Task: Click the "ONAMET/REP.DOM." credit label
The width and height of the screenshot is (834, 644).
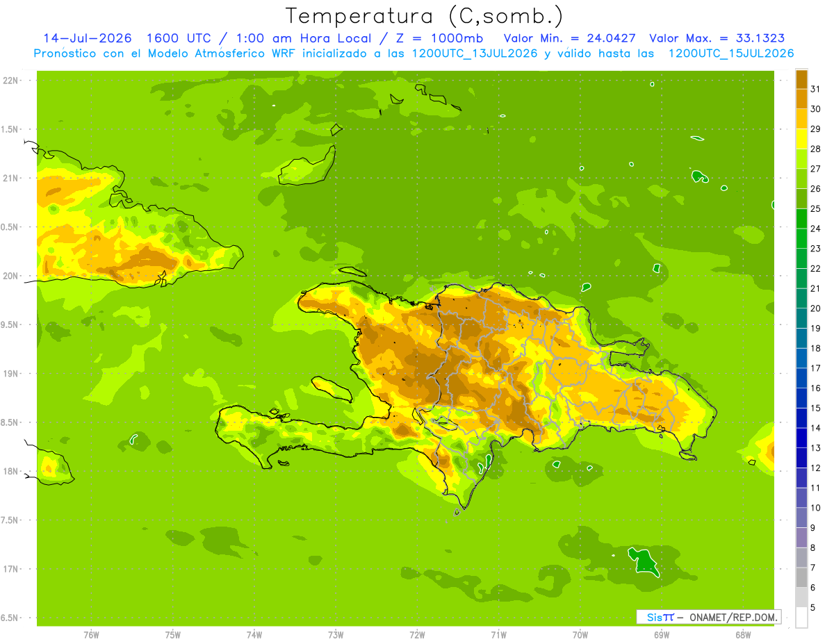Action: 734,617
